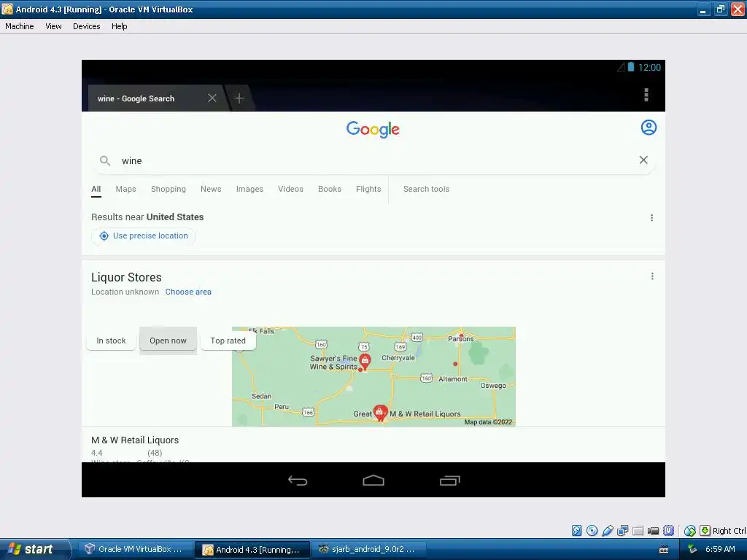Open the View menu

click(53, 26)
